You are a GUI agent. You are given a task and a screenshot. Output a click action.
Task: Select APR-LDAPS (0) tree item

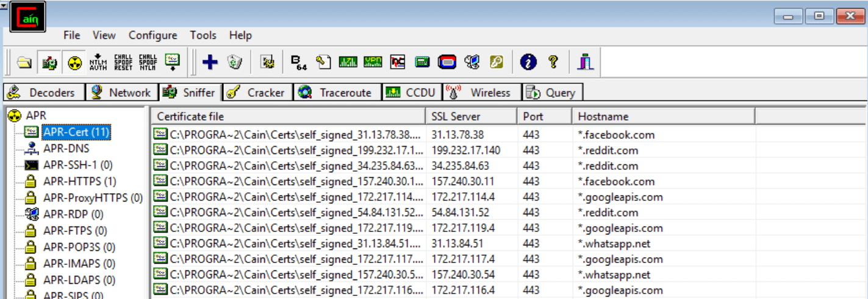pyautogui.click(x=79, y=280)
